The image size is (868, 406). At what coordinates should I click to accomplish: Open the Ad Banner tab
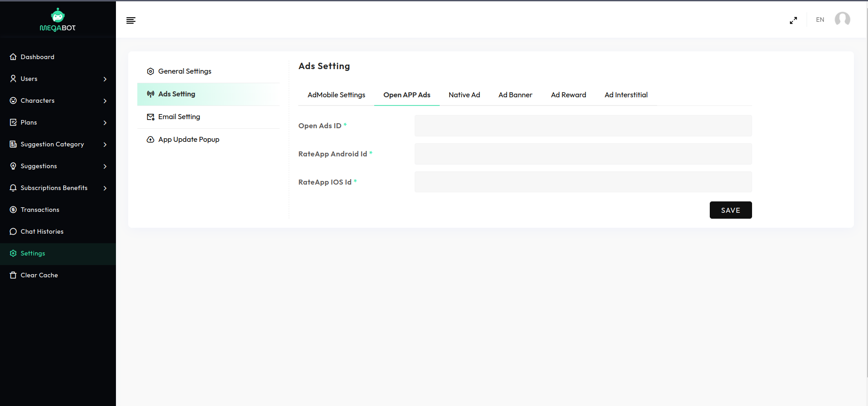point(515,95)
